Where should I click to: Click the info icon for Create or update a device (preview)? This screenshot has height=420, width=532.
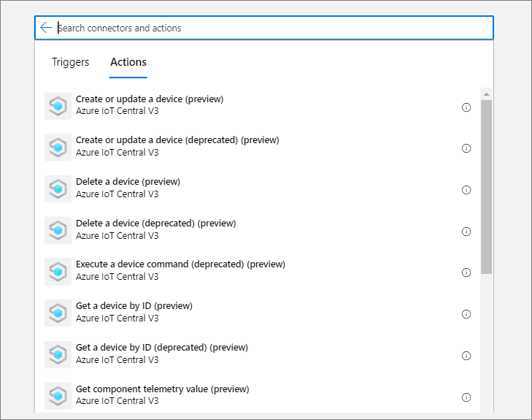pyautogui.click(x=466, y=107)
